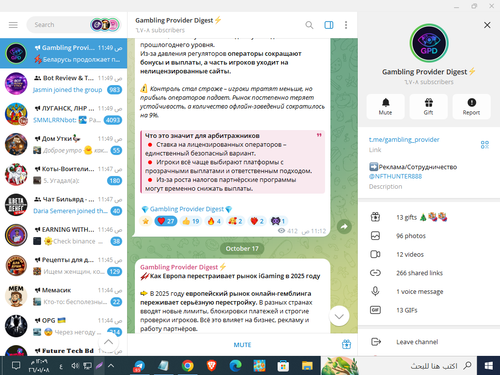Click the channel GPD profile picture
This screenshot has width=500, height=375.
pyautogui.click(x=429, y=43)
